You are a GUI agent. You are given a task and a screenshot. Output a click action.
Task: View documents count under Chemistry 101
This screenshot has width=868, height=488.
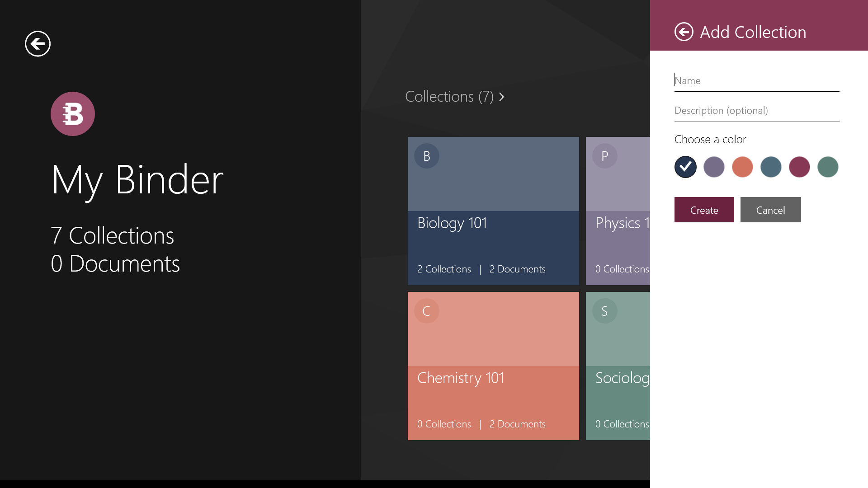(x=517, y=424)
